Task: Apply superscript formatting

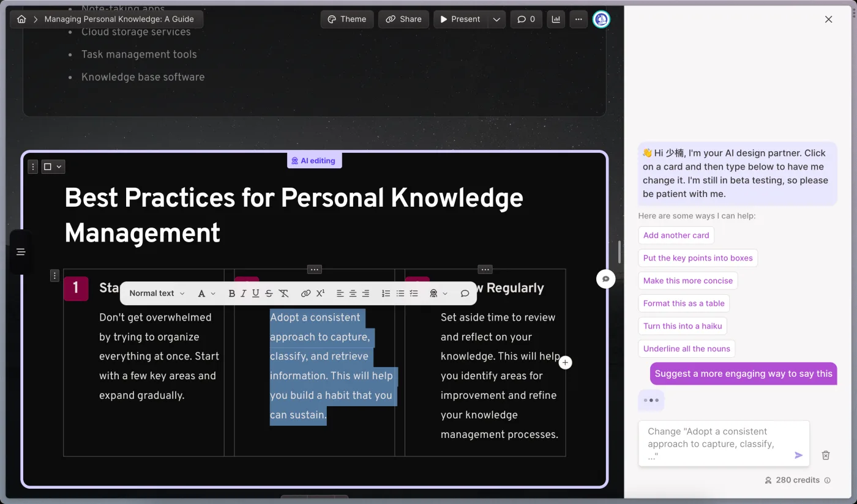Action: click(x=320, y=294)
